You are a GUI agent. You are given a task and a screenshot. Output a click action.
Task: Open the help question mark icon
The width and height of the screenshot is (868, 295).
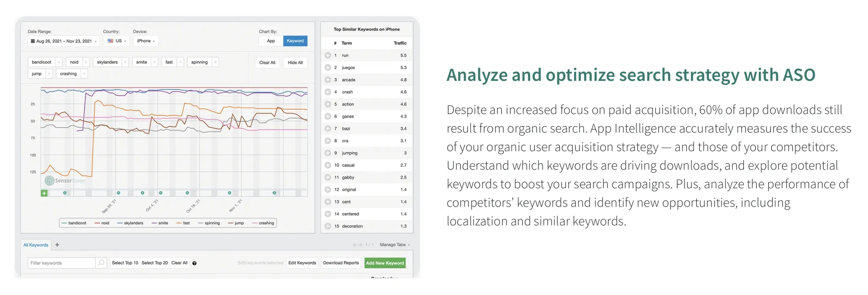[194, 263]
